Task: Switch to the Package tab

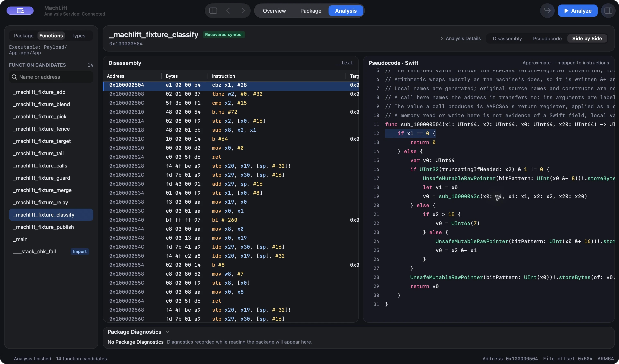Action: pos(311,11)
